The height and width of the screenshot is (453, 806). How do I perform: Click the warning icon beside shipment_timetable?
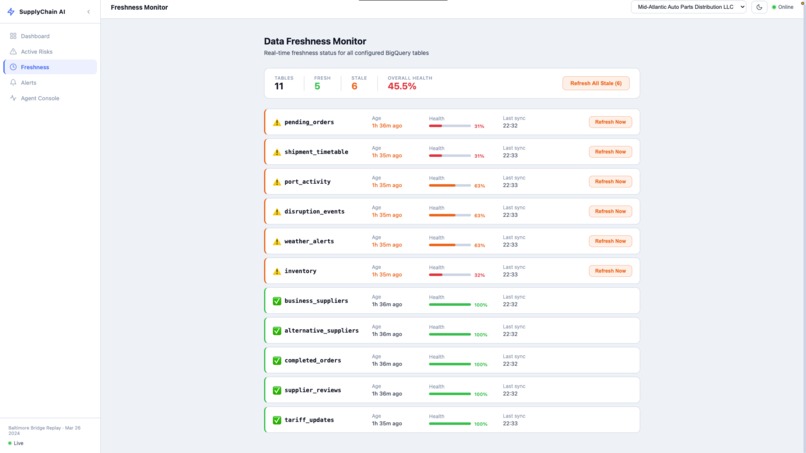(x=277, y=152)
